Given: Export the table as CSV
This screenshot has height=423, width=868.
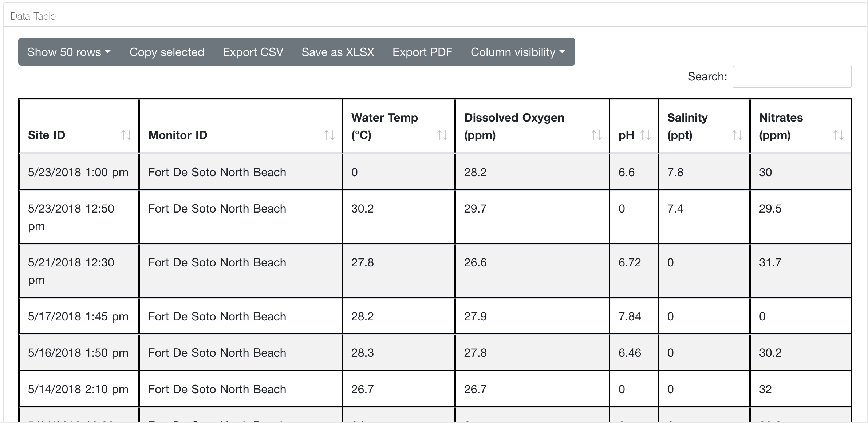Looking at the screenshot, I should pos(253,52).
